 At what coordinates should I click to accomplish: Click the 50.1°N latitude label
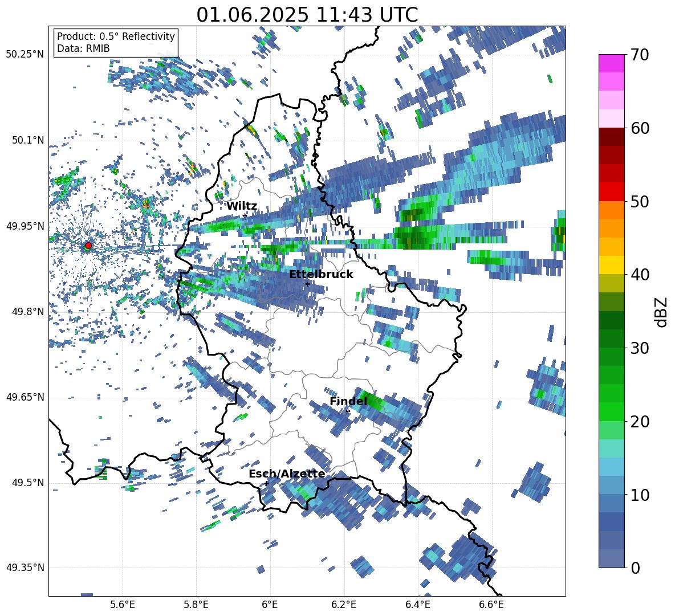tap(27, 140)
